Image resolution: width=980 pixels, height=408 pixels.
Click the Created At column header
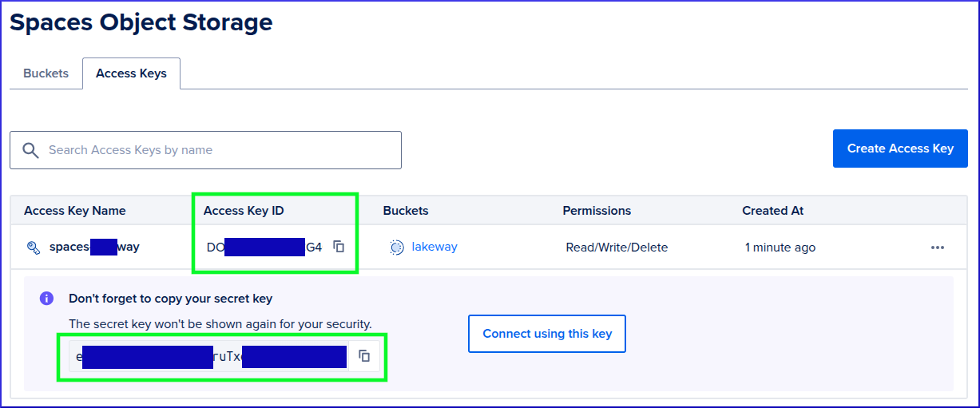coord(772,211)
